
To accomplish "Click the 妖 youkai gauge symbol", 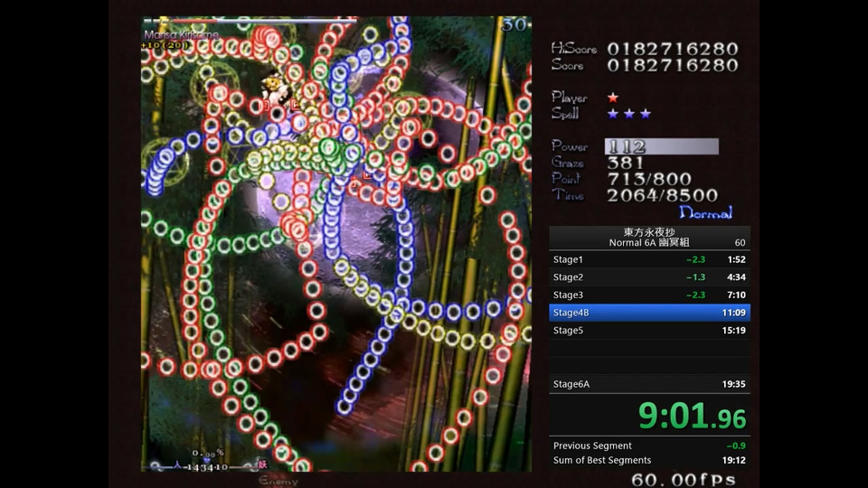I will point(262,465).
